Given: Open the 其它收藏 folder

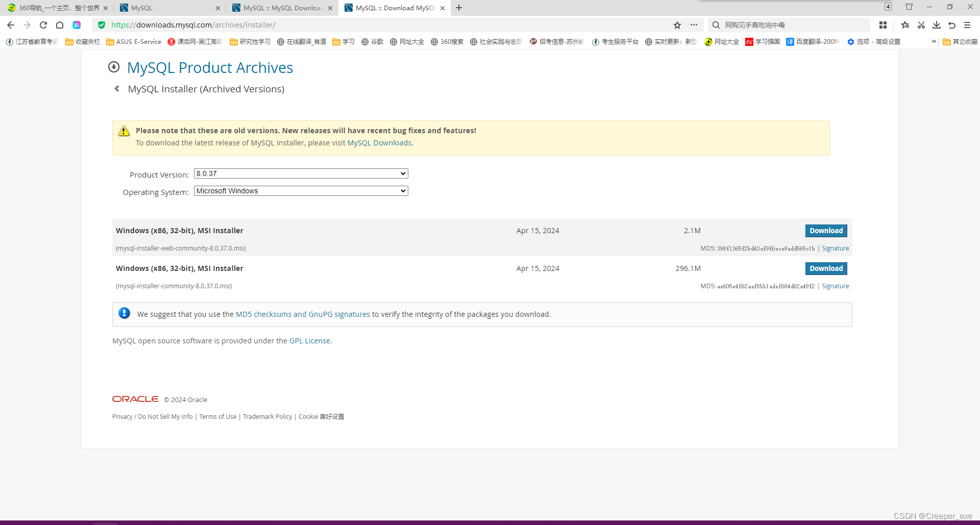Looking at the screenshot, I should (x=960, y=42).
